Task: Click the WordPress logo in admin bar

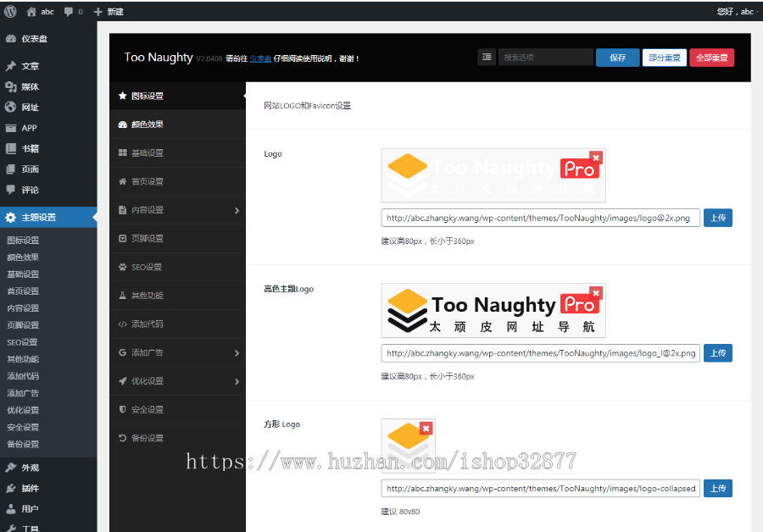Action: tap(10, 12)
